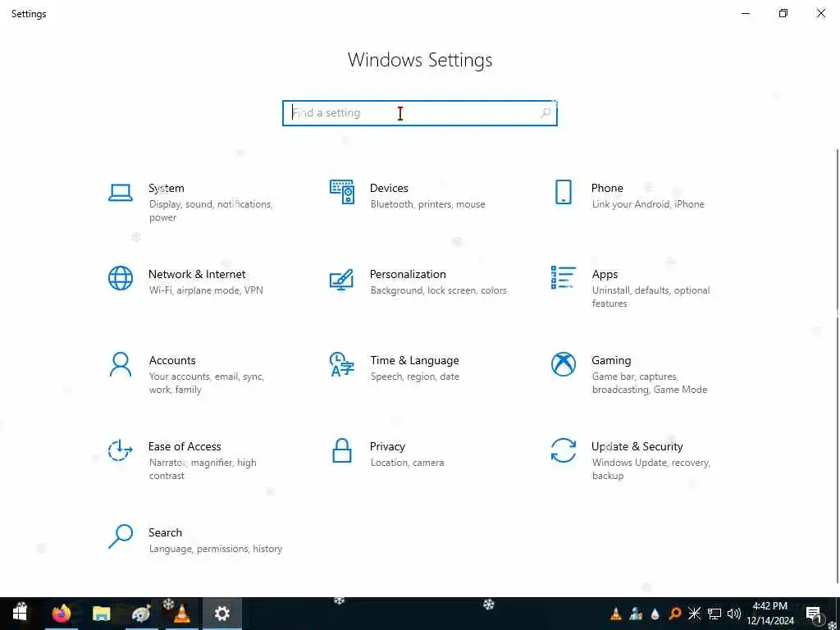The image size is (840, 630).
Task: Click 'Background, lock screen, colors' description
Action: coord(438,290)
